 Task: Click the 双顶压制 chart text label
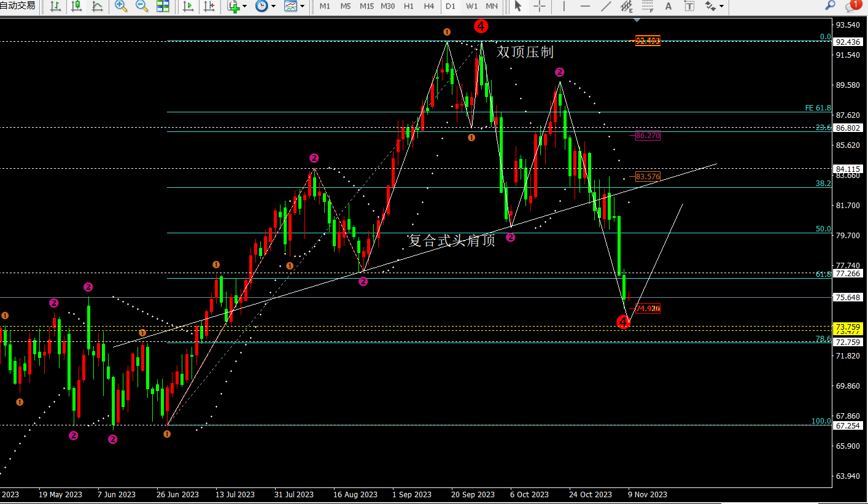(x=525, y=52)
